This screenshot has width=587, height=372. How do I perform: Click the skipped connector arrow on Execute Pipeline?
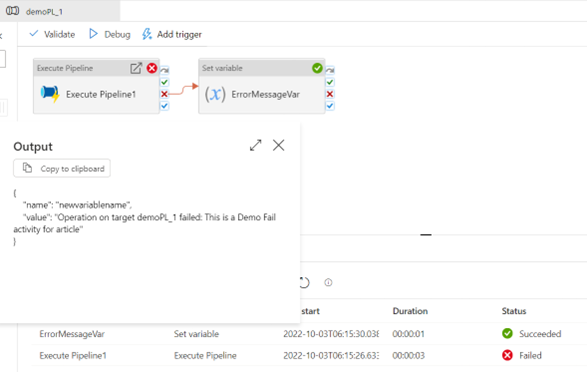point(164,70)
